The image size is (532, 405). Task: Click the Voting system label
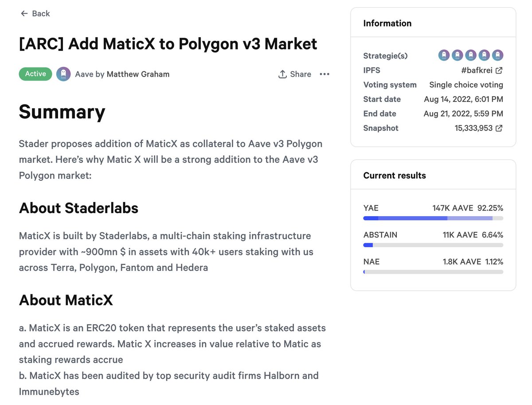(x=390, y=85)
